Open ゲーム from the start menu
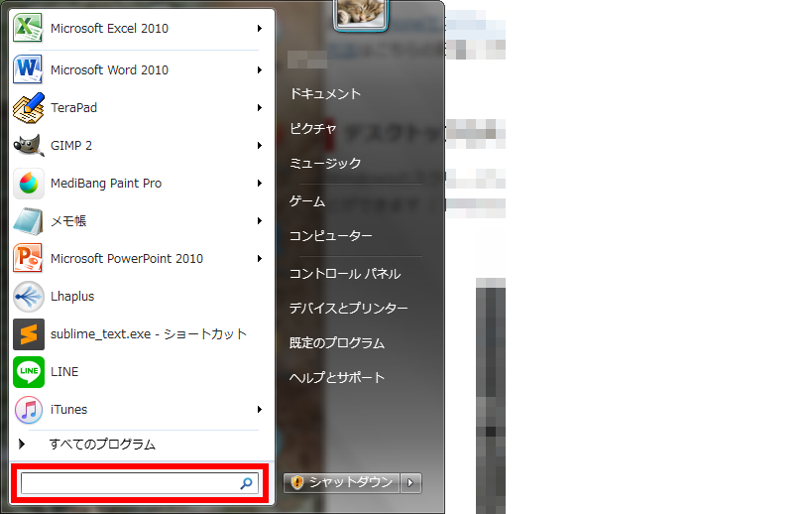812x514 pixels. (x=307, y=201)
